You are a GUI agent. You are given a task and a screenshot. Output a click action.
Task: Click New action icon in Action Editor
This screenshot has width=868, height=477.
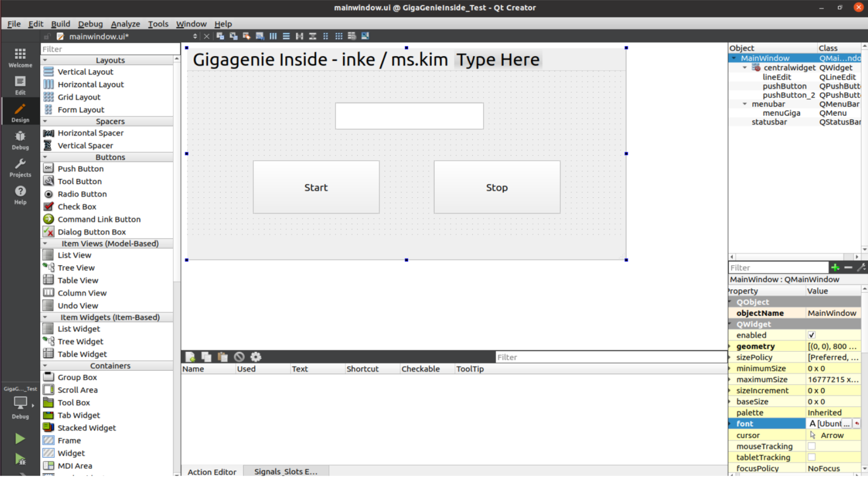click(190, 357)
